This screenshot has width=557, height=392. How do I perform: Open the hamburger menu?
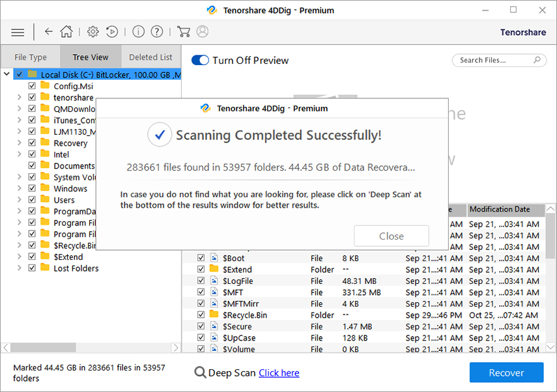(18, 33)
